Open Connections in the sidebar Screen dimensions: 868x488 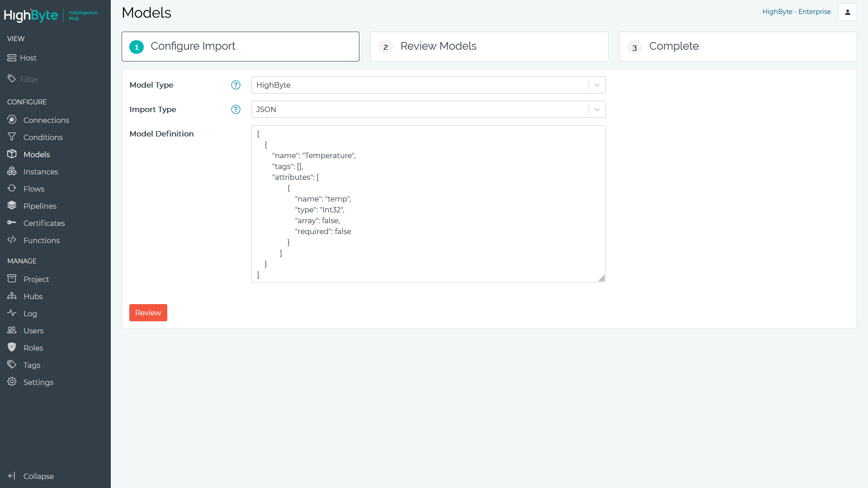(x=46, y=120)
